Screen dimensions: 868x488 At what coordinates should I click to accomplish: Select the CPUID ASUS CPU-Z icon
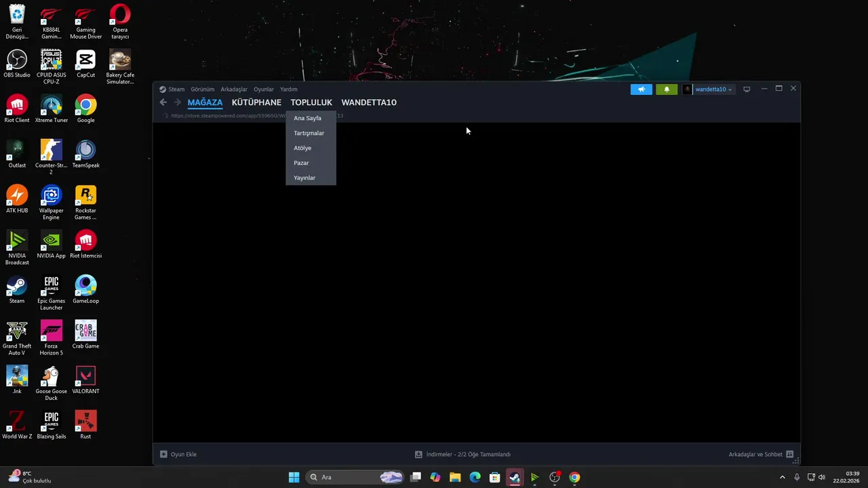coord(52,66)
